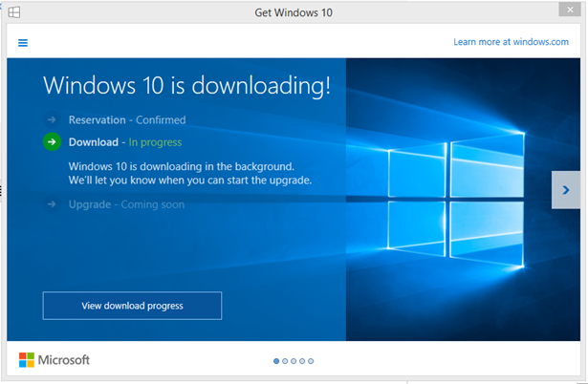Click the 'Download - In progress' text
Viewport: 588px width, 384px height.
tap(125, 142)
